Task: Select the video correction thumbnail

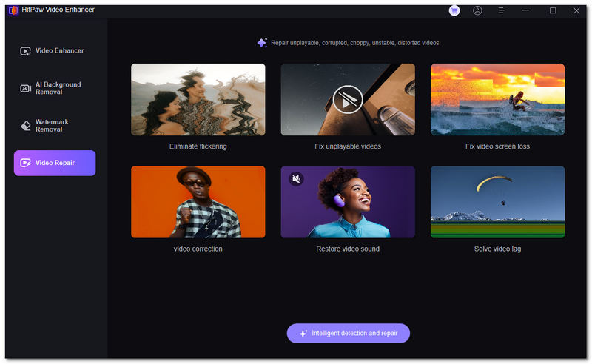Action: [x=198, y=201]
